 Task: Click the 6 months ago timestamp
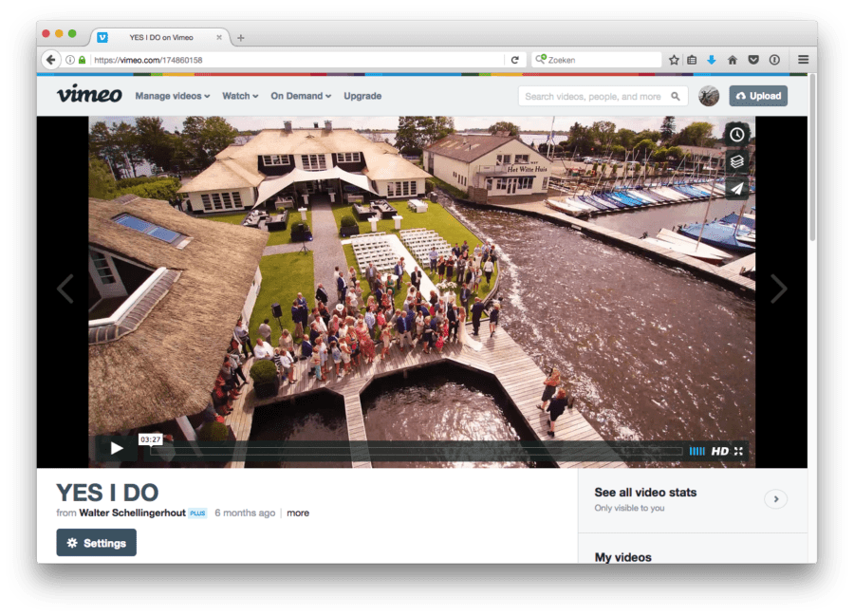point(245,513)
